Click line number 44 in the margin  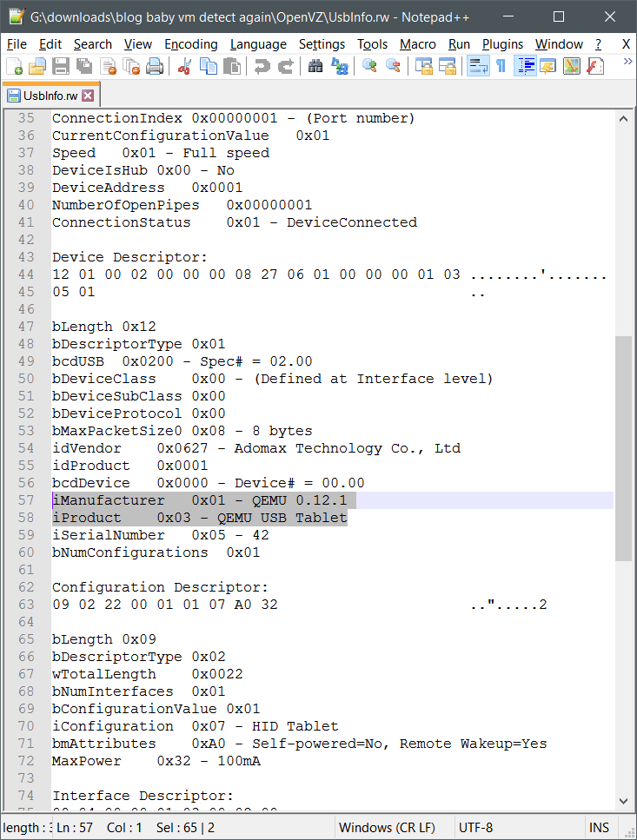click(x=26, y=274)
